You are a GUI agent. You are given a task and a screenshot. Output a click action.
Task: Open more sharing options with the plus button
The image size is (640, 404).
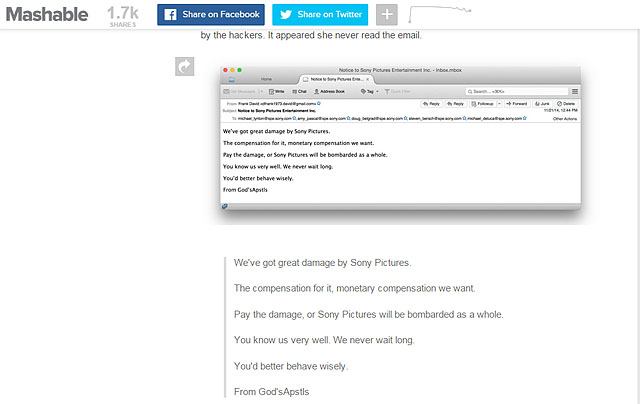(387, 15)
